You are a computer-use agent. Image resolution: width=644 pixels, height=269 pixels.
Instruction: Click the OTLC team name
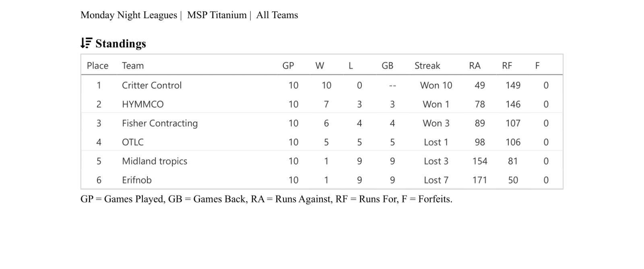[x=133, y=142]
